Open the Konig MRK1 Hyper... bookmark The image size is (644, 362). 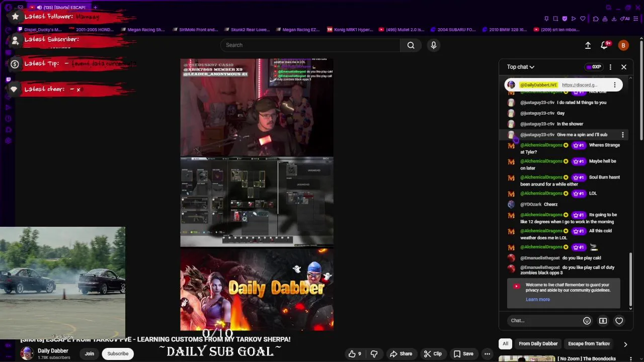pyautogui.click(x=350, y=30)
